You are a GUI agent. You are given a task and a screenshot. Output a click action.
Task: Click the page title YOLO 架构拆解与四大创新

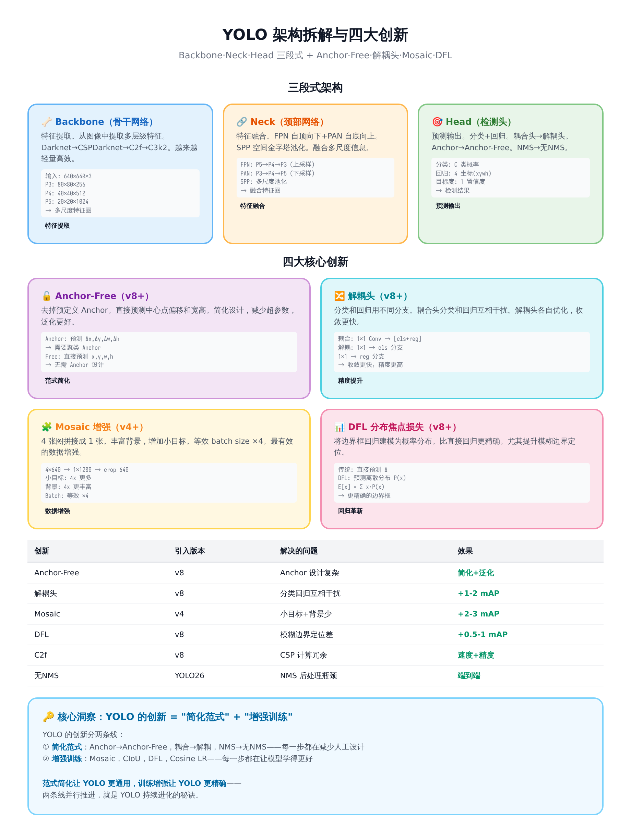click(x=315, y=35)
